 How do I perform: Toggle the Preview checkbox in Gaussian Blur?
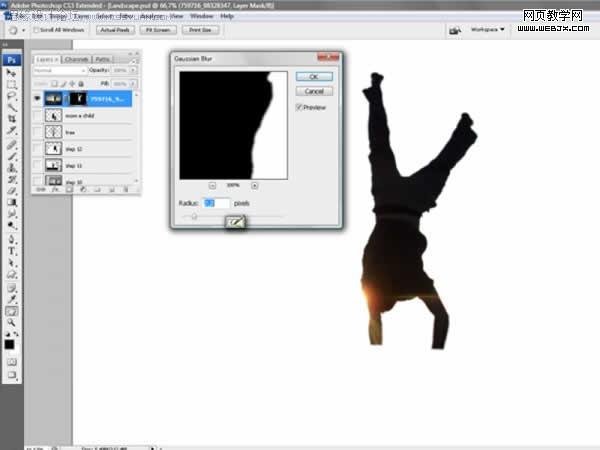pyautogui.click(x=299, y=107)
